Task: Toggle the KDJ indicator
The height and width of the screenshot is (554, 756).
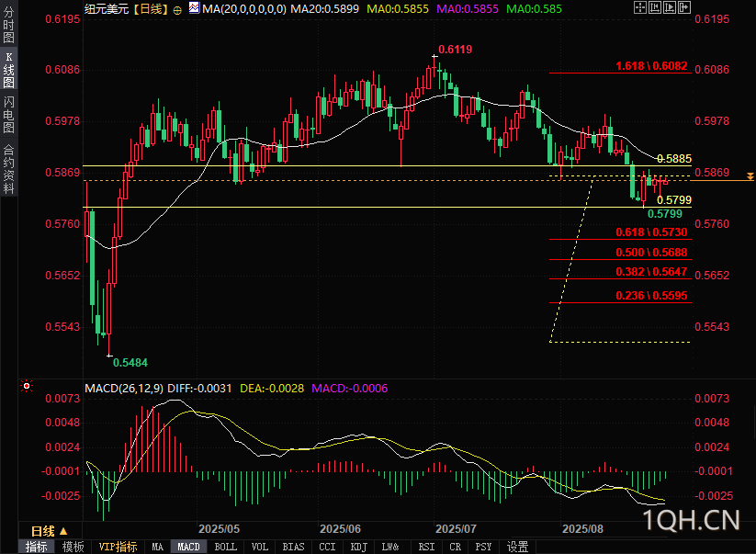Action: click(x=359, y=547)
